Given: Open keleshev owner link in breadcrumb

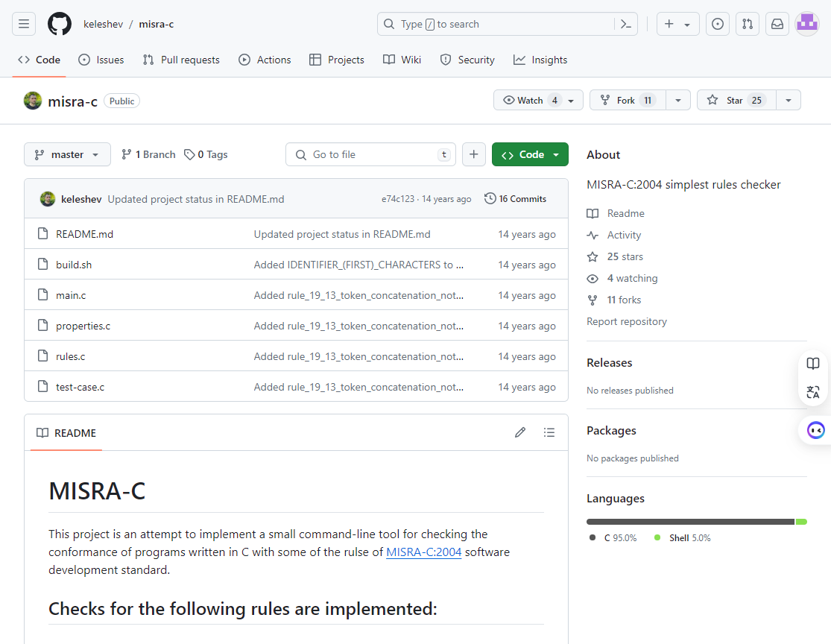Looking at the screenshot, I should 104,25.
